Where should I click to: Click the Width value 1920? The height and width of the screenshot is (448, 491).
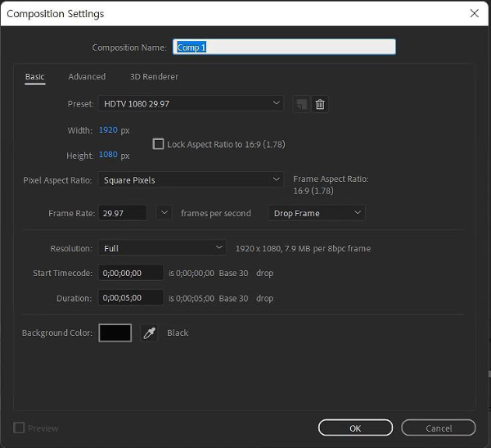tap(108, 129)
